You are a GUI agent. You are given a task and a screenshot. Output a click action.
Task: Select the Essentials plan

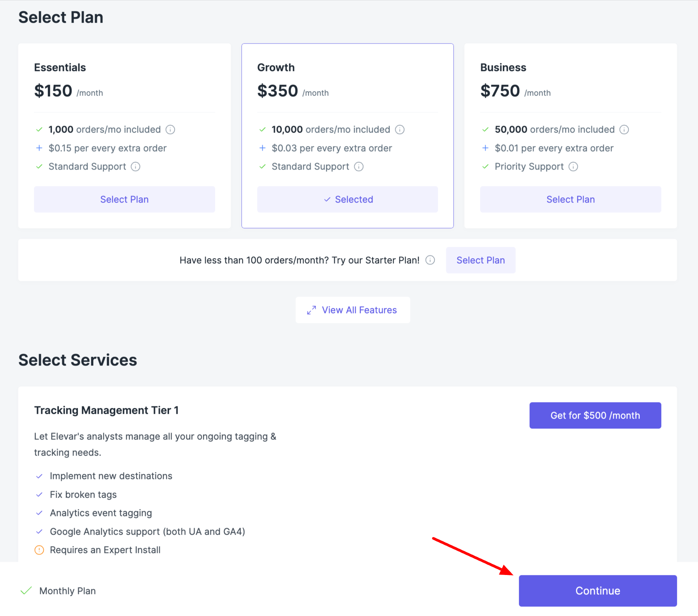click(124, 199)
